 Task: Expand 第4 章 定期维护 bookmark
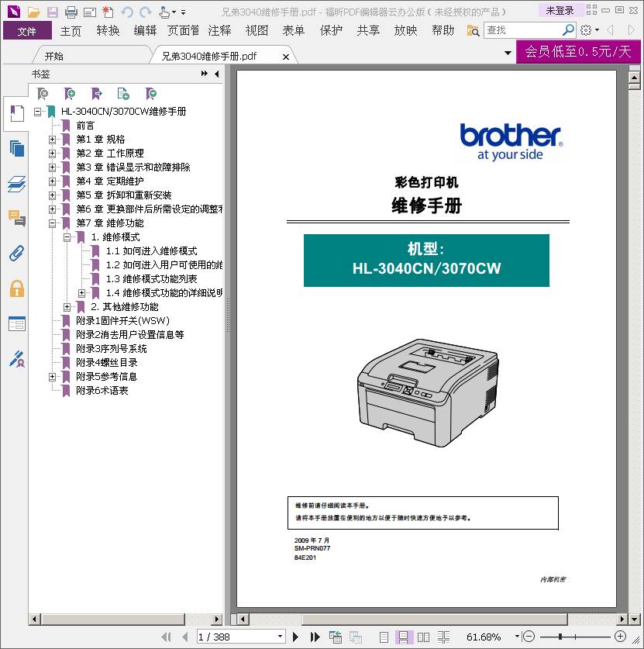[x=52, y=181]
